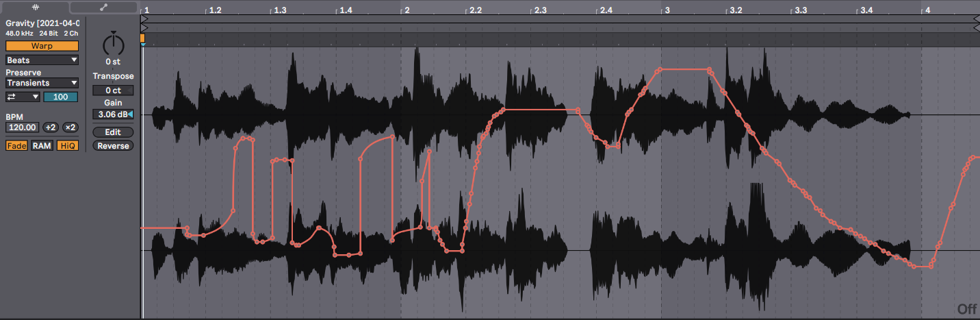Image resolution: width=980 pixels, height=320 pixels.
Task: Click the 48.0 kHz sample rate text
Action: click(x=20, y=33)
